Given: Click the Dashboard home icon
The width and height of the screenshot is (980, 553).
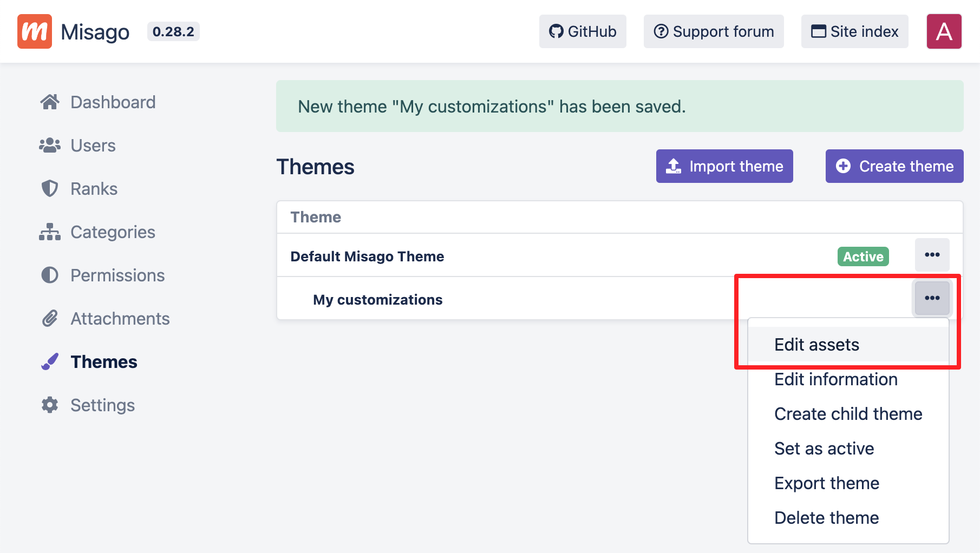Looking at the screenshot, I should [x=50, y=102].
